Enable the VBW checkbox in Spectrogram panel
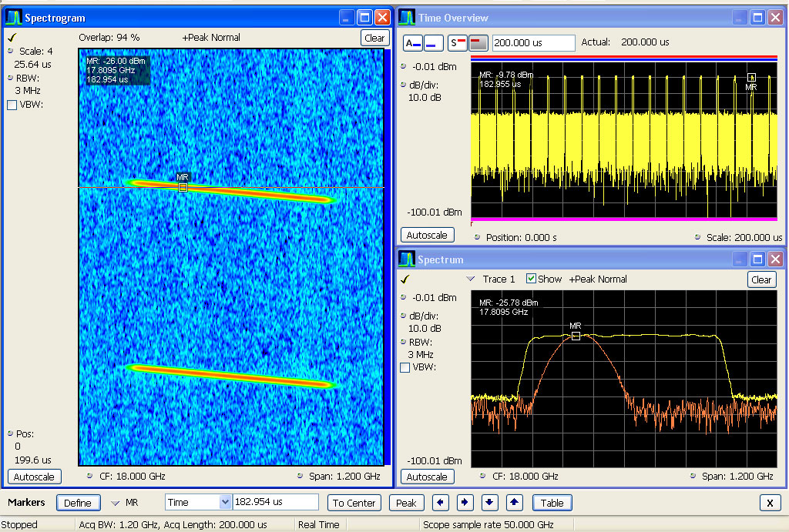The width and height of the screenshot is (789, 532). tap(12, 105)
